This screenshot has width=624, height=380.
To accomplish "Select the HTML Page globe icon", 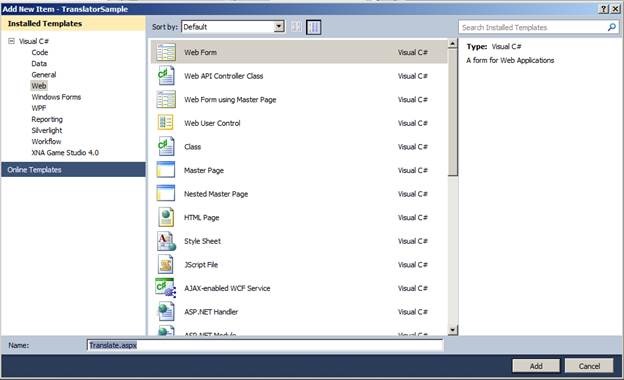I will 166,217.
